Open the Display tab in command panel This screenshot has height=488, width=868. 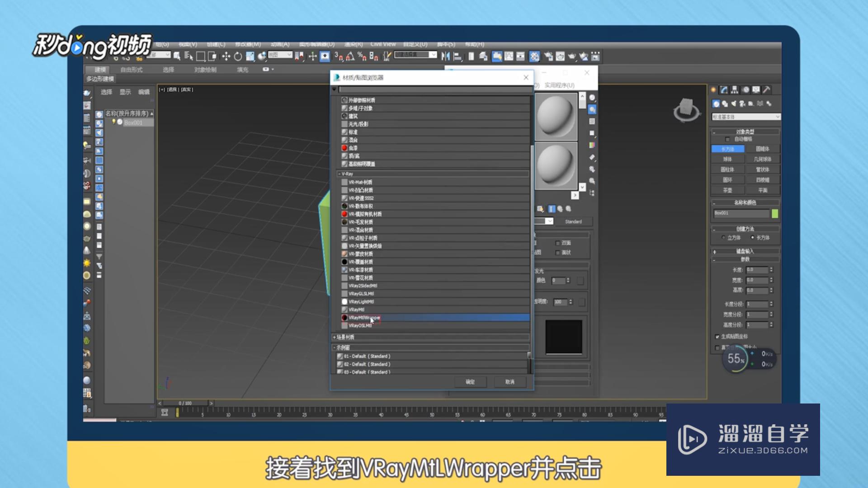[x=756, y=89]
